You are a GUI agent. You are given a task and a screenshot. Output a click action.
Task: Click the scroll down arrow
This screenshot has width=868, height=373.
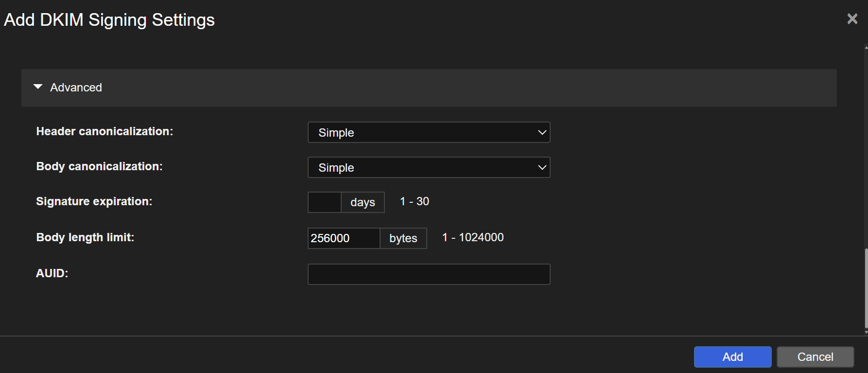coord(866,332)
